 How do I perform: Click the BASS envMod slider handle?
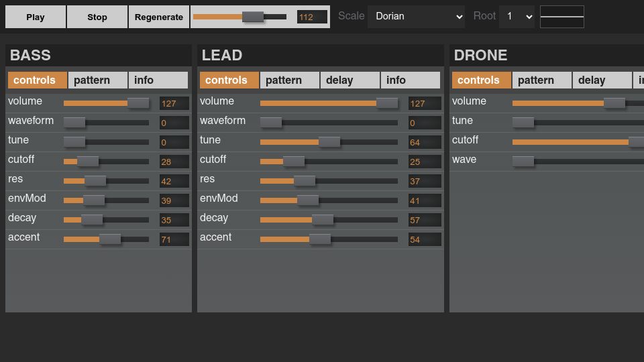(94, 200)
